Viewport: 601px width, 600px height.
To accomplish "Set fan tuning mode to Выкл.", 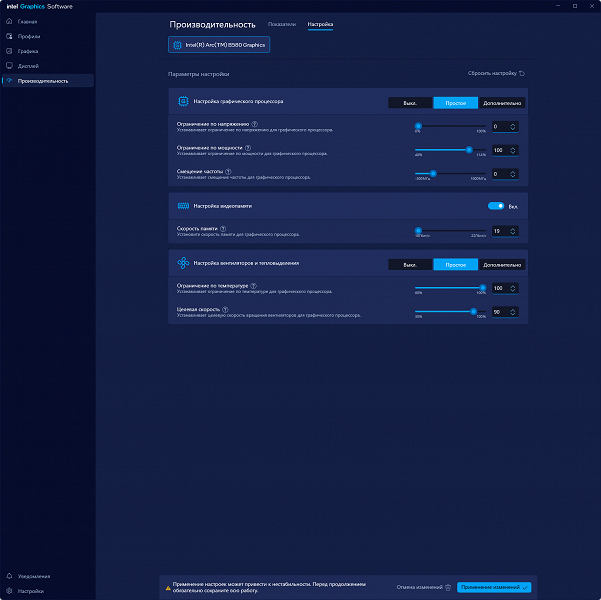I will [x=410, y=265].
